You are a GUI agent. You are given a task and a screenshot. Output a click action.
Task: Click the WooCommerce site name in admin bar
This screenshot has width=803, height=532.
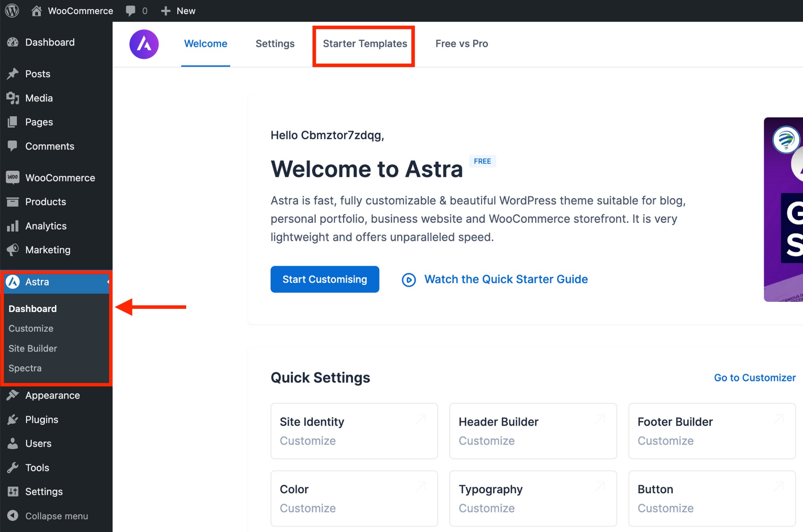(80, 11)
